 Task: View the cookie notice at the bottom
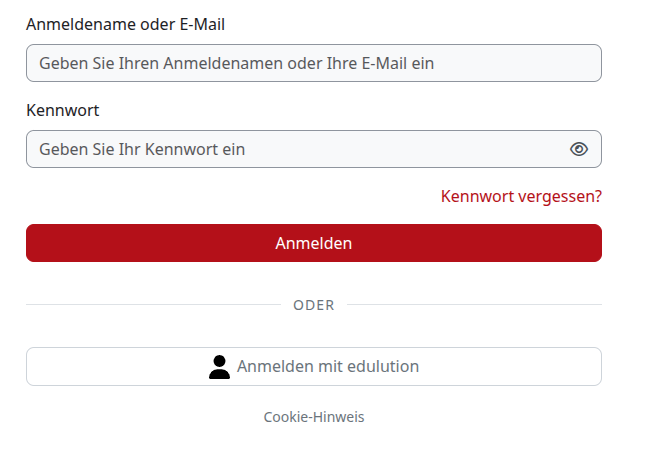314,417
